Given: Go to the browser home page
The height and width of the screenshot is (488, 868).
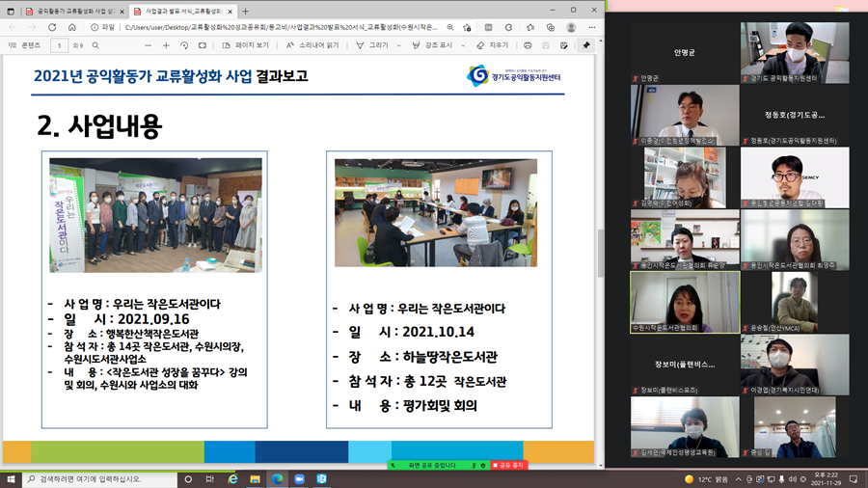Looking at the screenshot, I should 72,27.
